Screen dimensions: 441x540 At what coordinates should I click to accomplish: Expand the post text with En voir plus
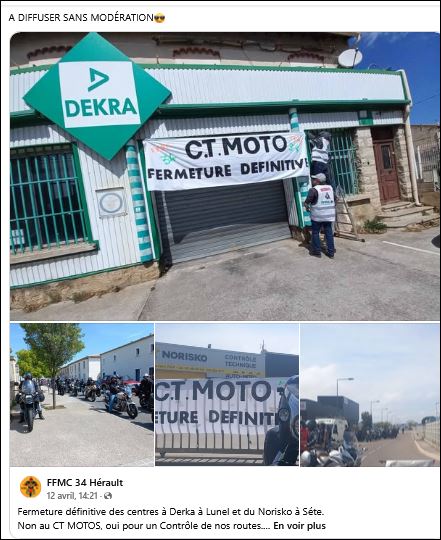pos(299,526)
